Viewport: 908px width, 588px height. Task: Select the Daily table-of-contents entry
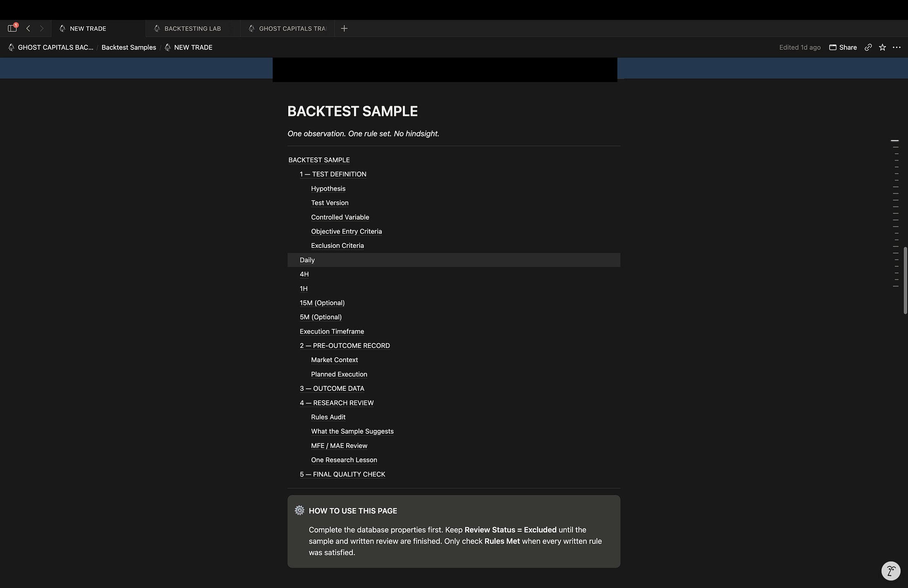pos(454,260)
